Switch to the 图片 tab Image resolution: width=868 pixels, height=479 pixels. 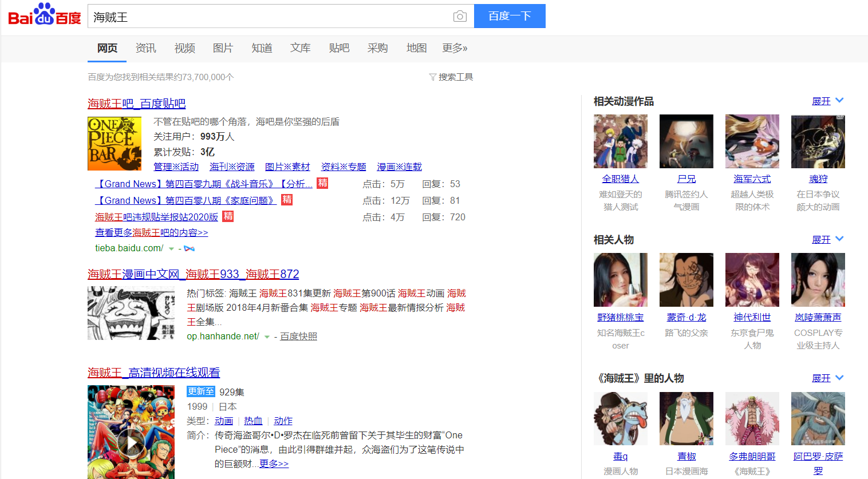point(223,48)
